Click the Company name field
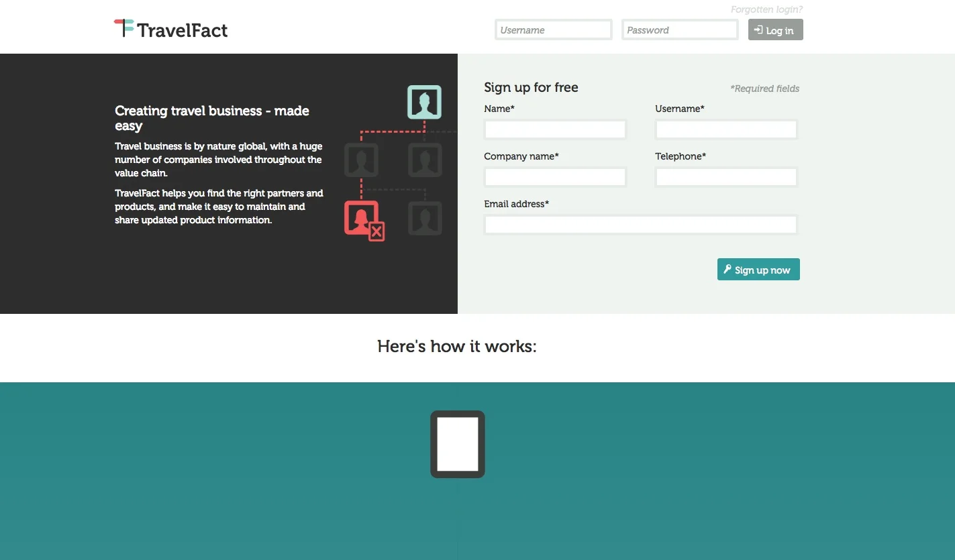This screenshot has height=560, width=955. (x=555, y=177)
